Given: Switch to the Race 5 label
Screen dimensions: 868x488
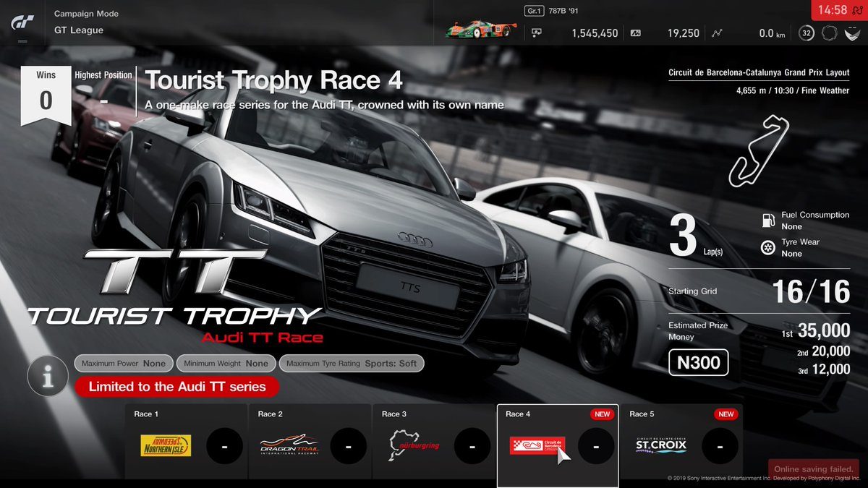Looking at the screenshot, I should (x=642, y=414).
